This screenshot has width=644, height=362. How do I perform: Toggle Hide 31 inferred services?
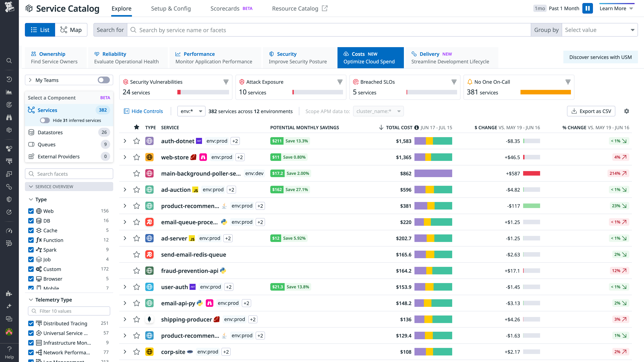[45, 120]
